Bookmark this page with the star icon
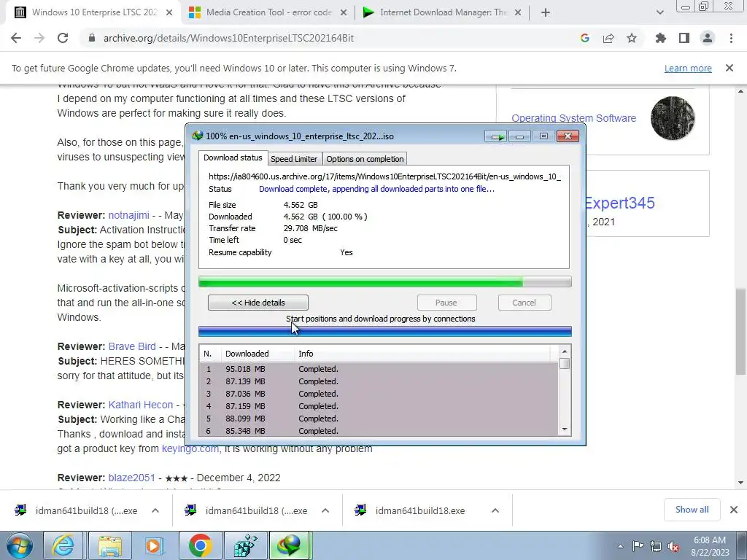The width and height of the screenshot is (747, 560). 632,38
